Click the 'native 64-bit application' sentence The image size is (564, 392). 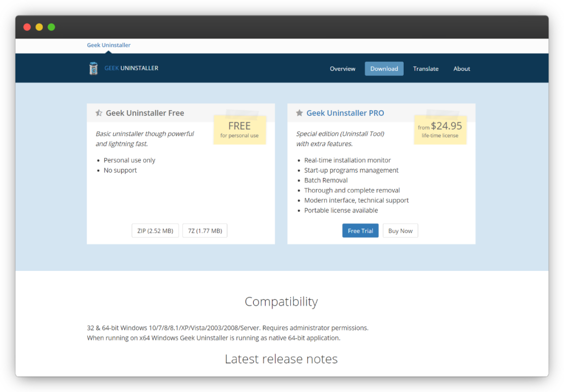coord(214,338)
